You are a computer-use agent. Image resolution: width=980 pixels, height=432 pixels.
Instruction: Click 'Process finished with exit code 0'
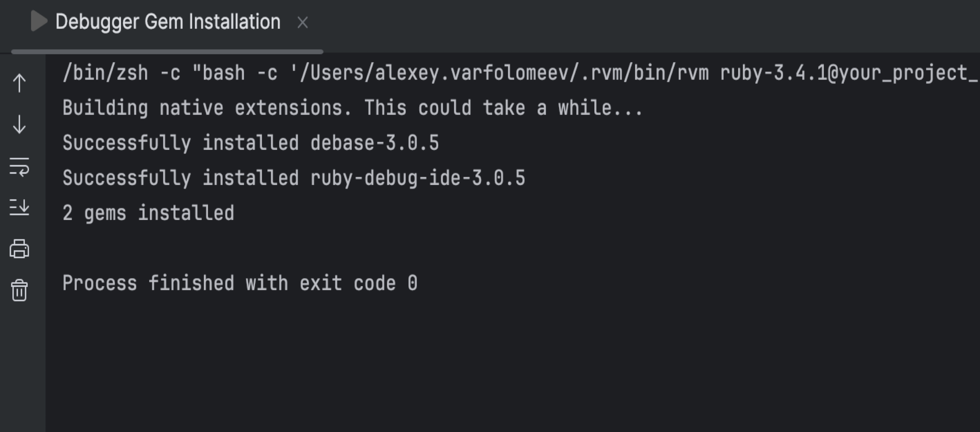pos(240,283)
